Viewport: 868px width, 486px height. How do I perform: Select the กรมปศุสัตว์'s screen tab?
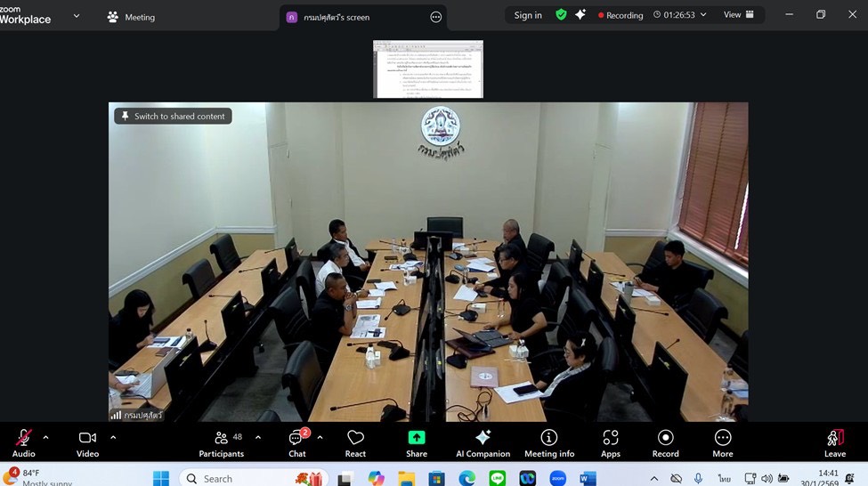335,17
